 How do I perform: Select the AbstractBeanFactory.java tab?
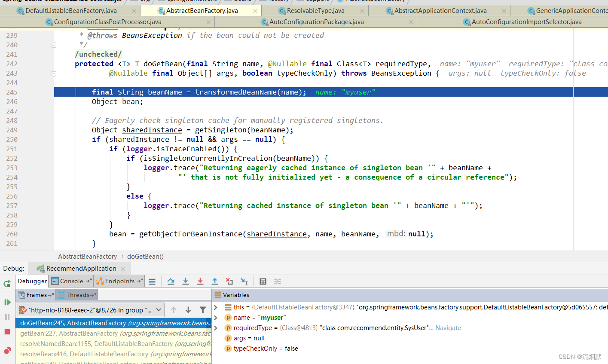(202, 10)
